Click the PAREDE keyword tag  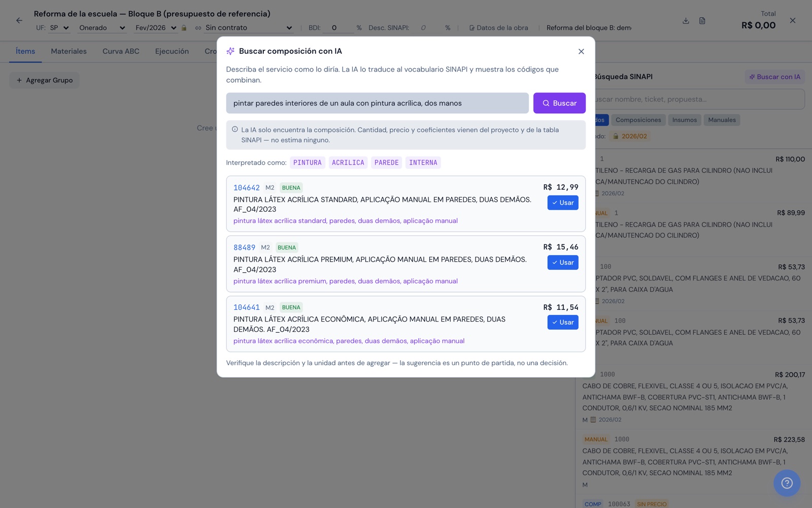pyautogui.click(x=387, y=163)
